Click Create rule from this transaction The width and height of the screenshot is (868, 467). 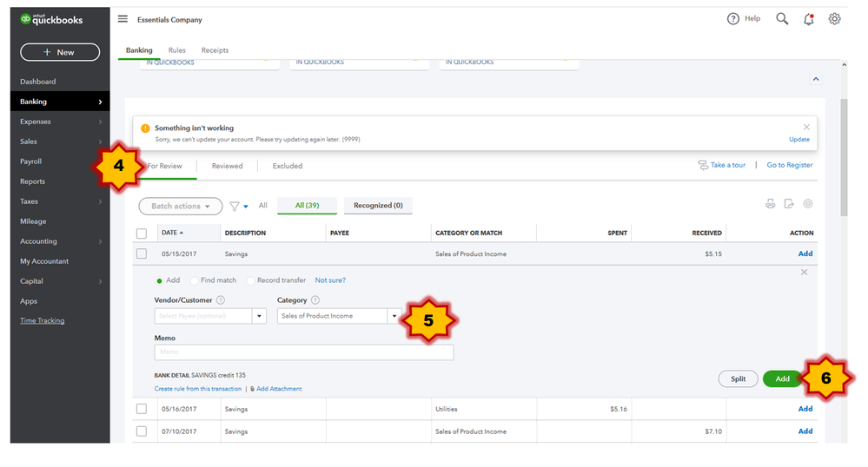tap(197, 388)
